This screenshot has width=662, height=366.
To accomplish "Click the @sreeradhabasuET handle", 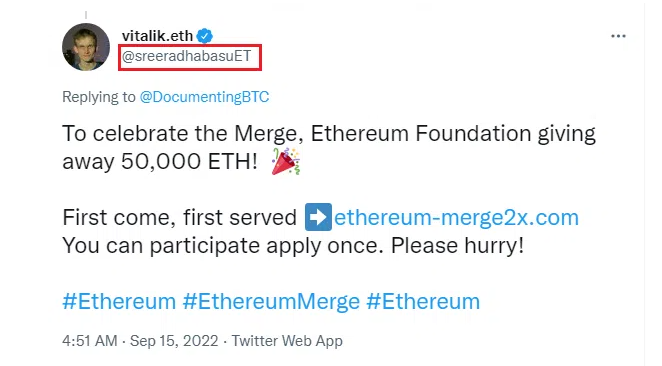I will tap(186, 56).
